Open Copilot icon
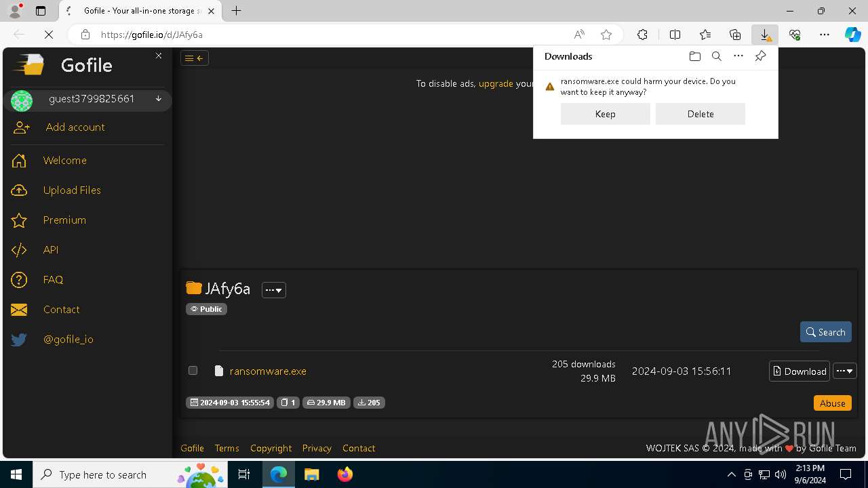The image size is (868, 488). coord(852,35)
